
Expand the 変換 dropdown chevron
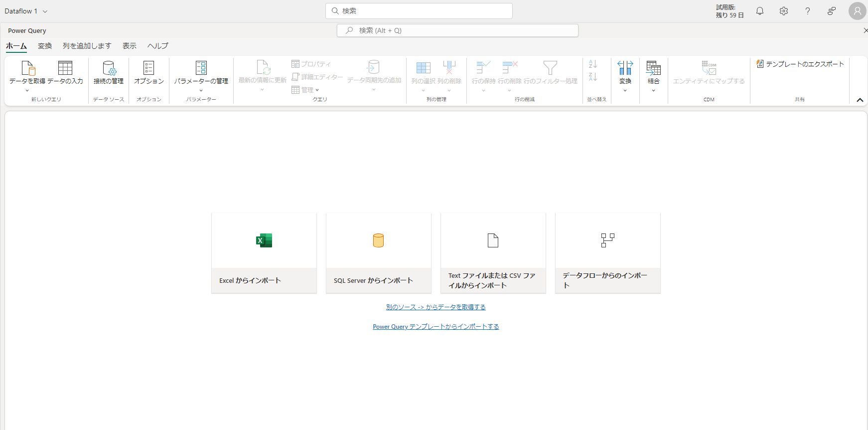625,91
